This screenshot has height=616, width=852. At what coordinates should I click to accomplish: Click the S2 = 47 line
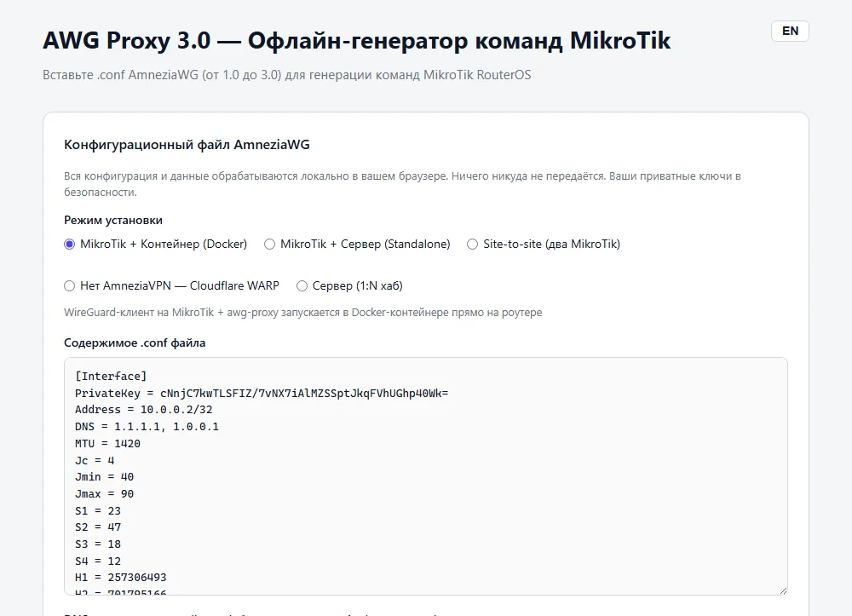click(x=98, y=527)
